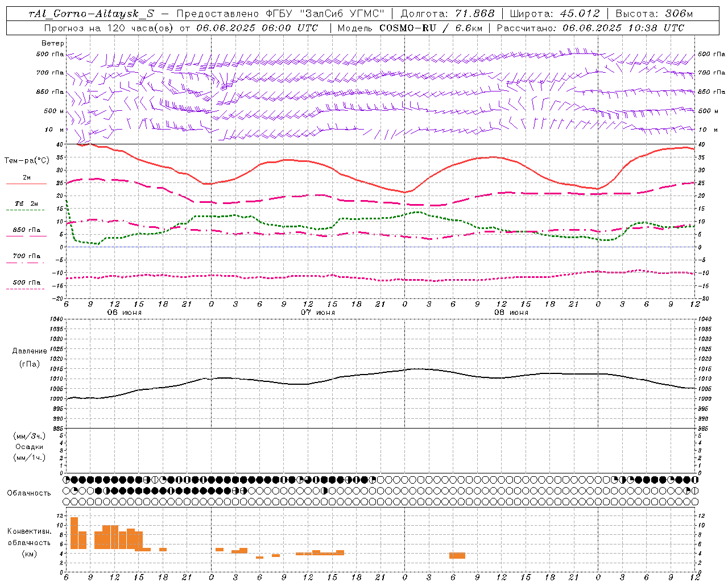Click the 06 июня date label
This screenshot has width=728, height=582.
(125, 312)
